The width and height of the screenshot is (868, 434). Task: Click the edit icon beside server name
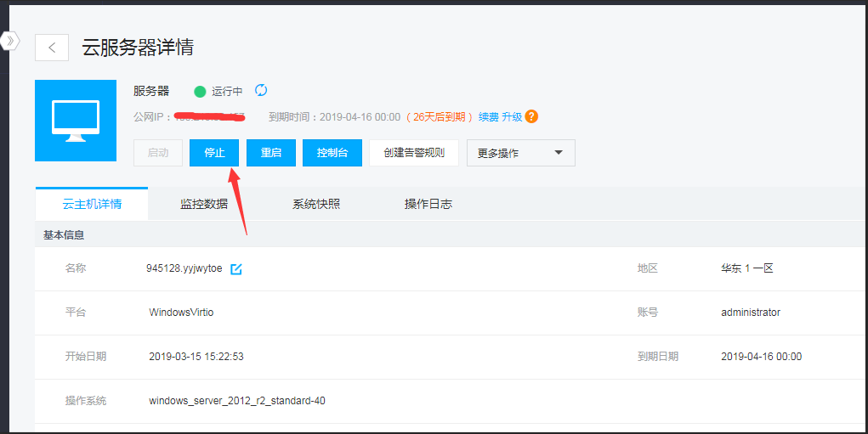coord(236,269)
